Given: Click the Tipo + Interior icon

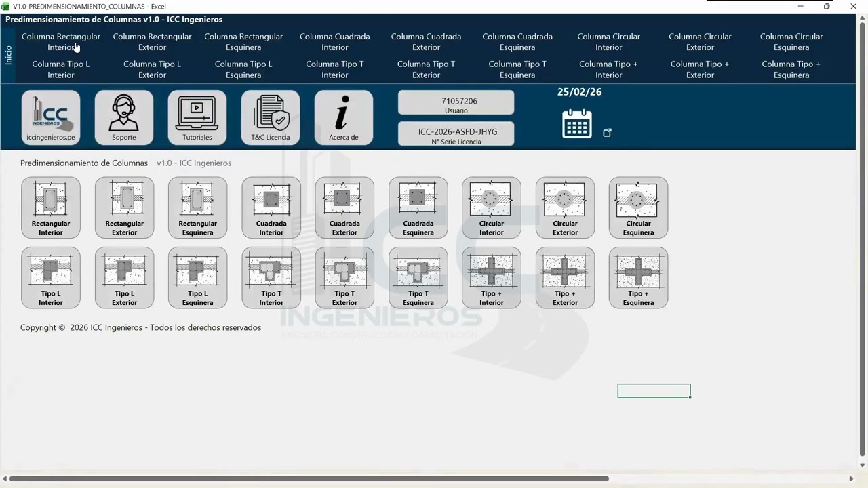Looking at the screenshot, I should (x=492, y=278).
